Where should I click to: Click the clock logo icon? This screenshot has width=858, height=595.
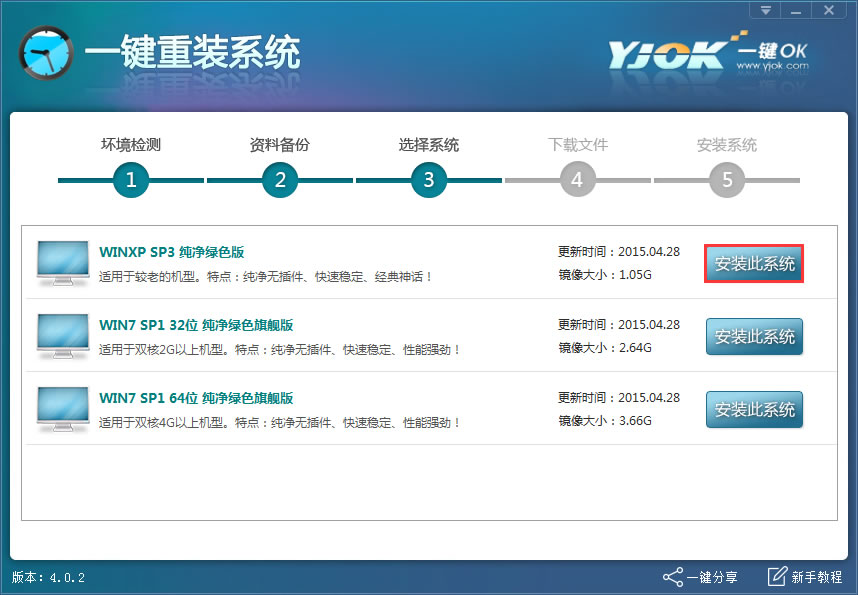click(x=45, y=52)
